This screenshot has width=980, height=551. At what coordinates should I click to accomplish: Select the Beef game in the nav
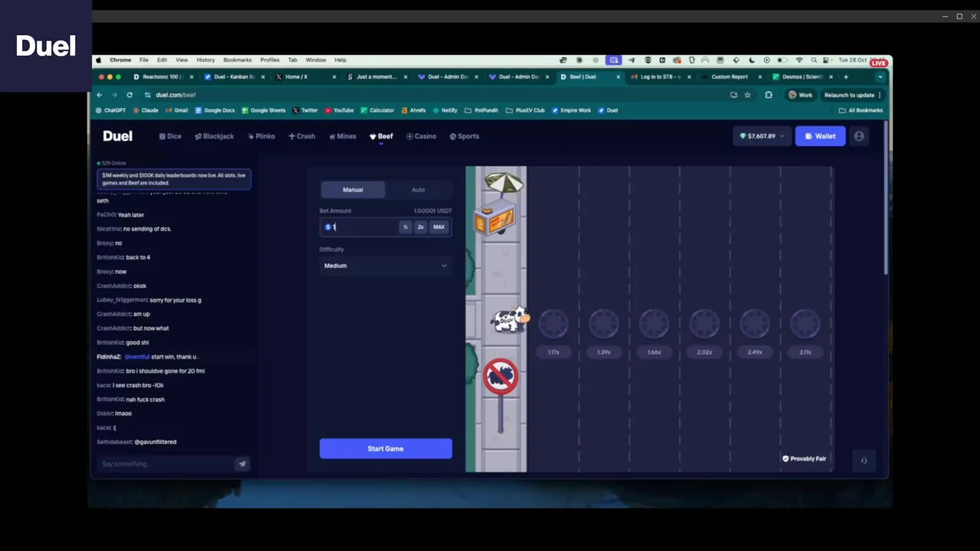pyautogui.click(x=381, y=136)
